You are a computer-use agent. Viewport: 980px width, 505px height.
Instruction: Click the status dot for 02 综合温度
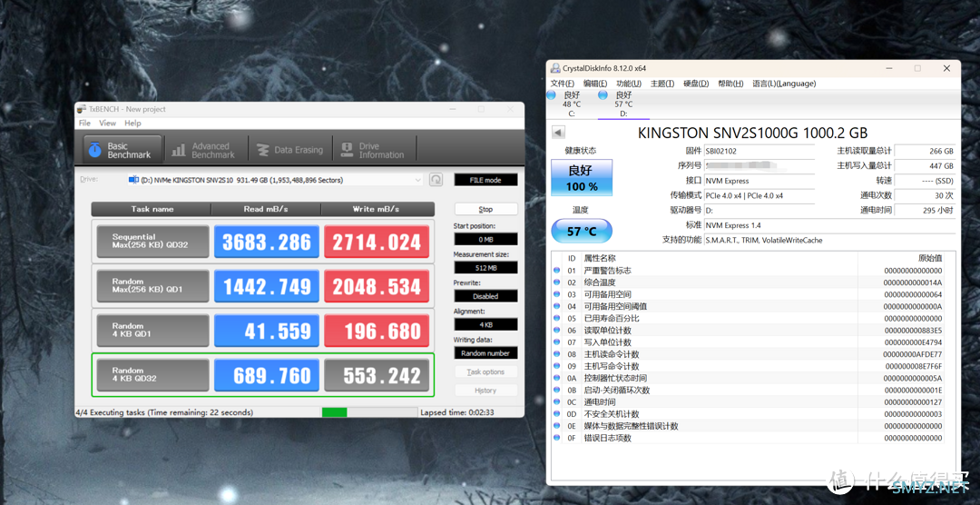557,282
